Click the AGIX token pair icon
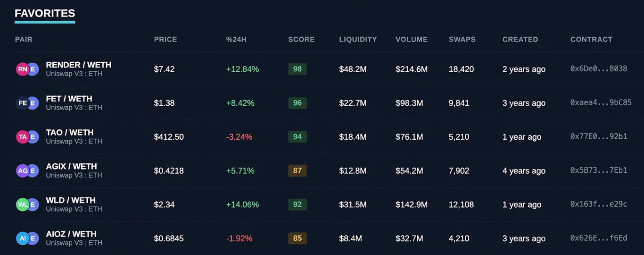644x255 pixels. tap(27, 171)
